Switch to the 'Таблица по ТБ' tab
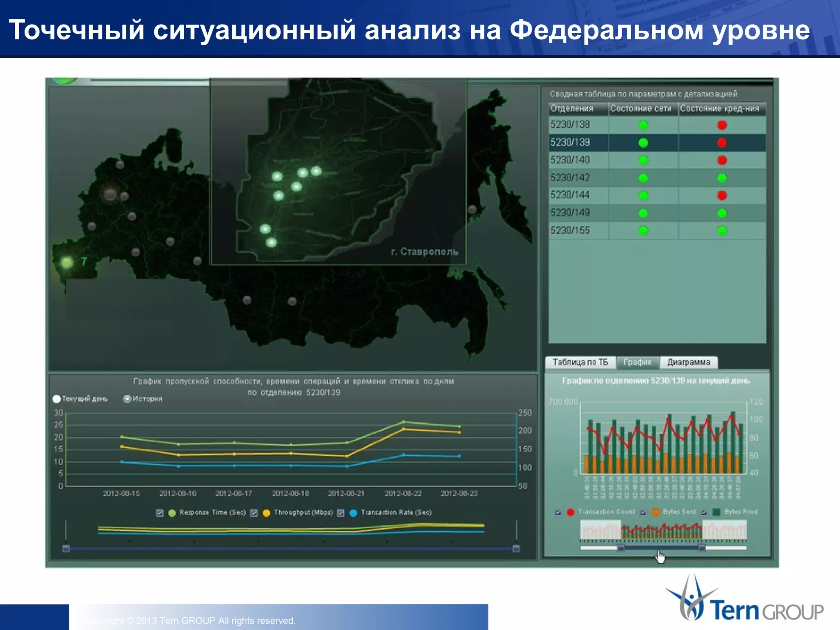Image resolution: width=840 pixels, height=630 pixels. pyautogui.click(x=580, y=362)
